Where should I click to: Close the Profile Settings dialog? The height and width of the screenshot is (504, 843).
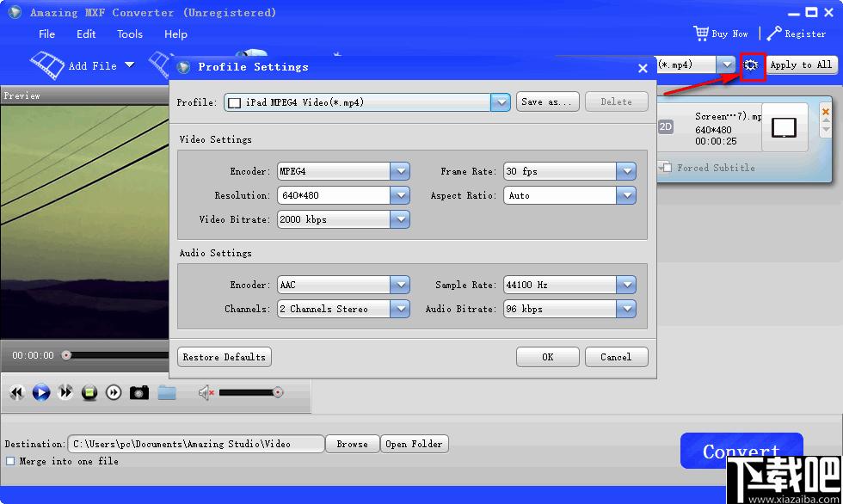tap(643, 68)
